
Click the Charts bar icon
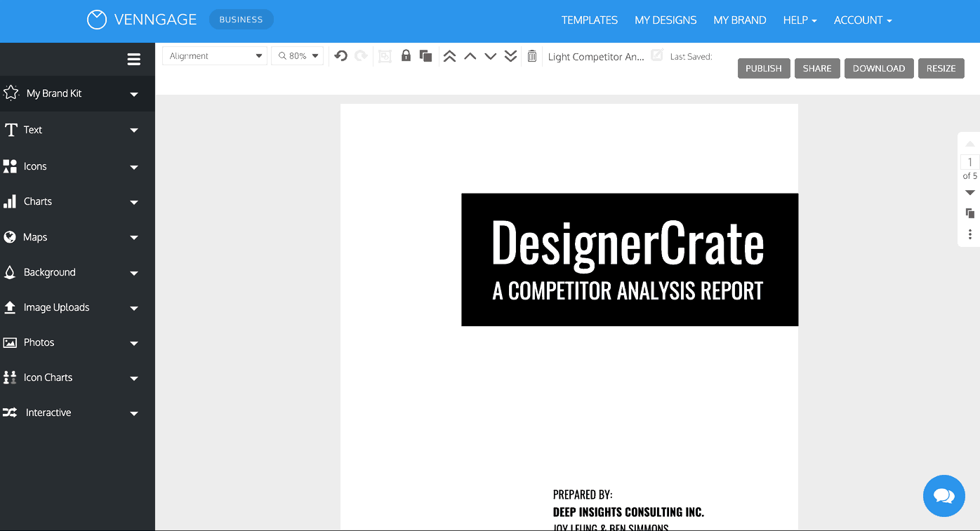[10, 202]
